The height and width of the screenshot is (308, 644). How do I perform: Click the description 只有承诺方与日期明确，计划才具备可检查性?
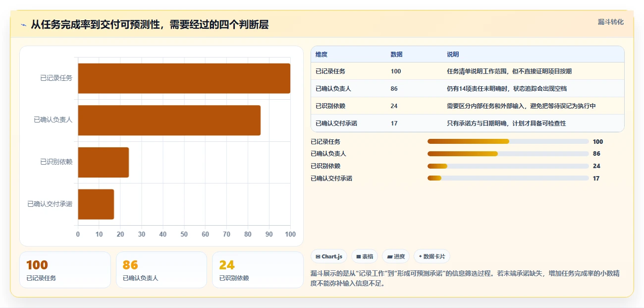tap(506, 123)
